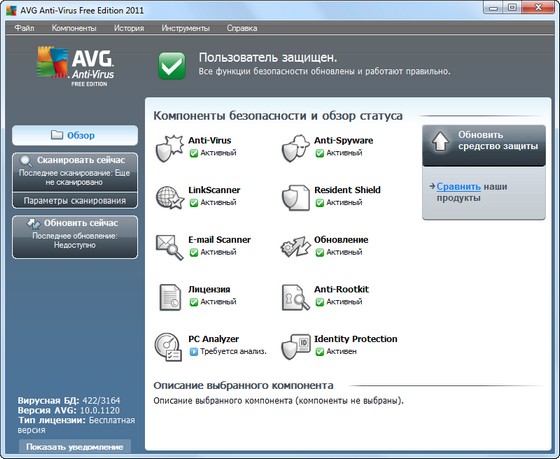560x459 pixels.
Task: Click the green status check under LinkScanner
Action: (194, 203)
